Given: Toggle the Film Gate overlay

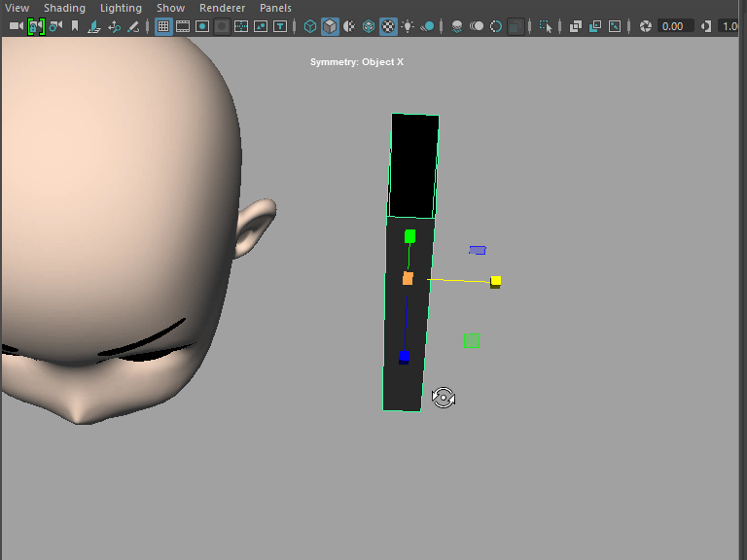Looking at the screenshot, I should [183, 26].
